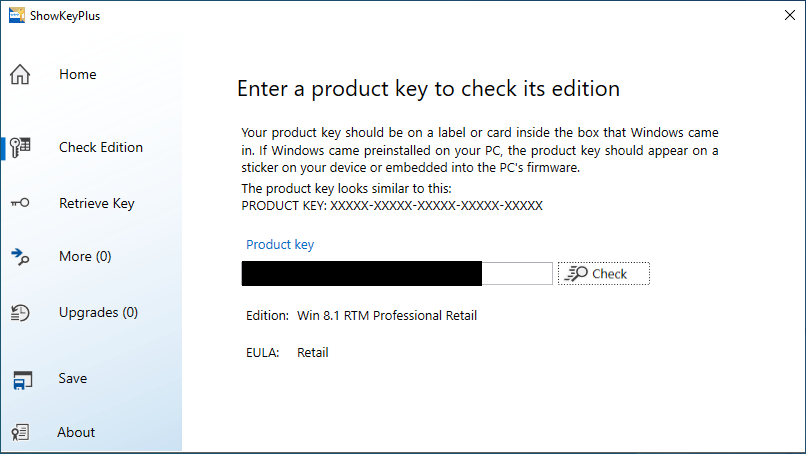Click the Check Edition key icon
Image resolution: width=806 pixels, height=454 pixels.
[20, 147]
